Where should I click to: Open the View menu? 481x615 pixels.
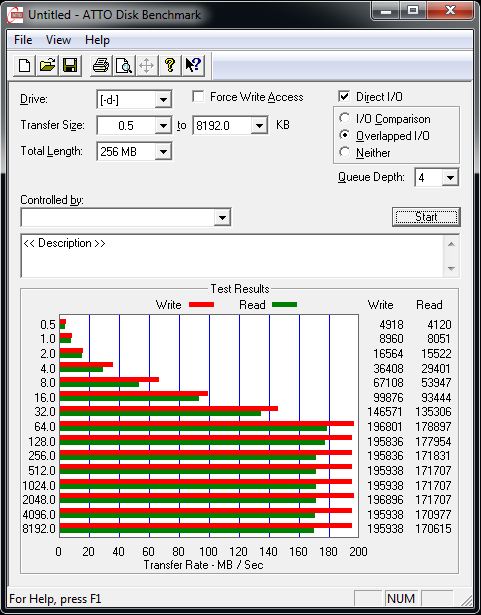coord(58,40)
